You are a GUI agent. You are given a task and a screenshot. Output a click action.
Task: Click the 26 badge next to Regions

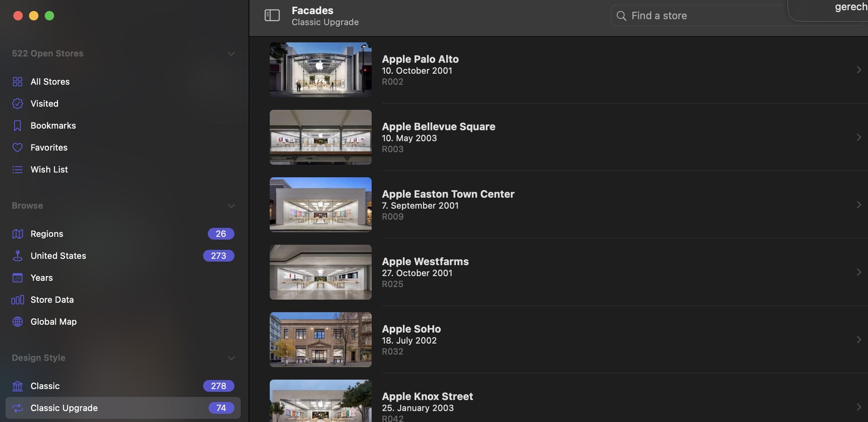pyautogui.click(x=221, y=234)
